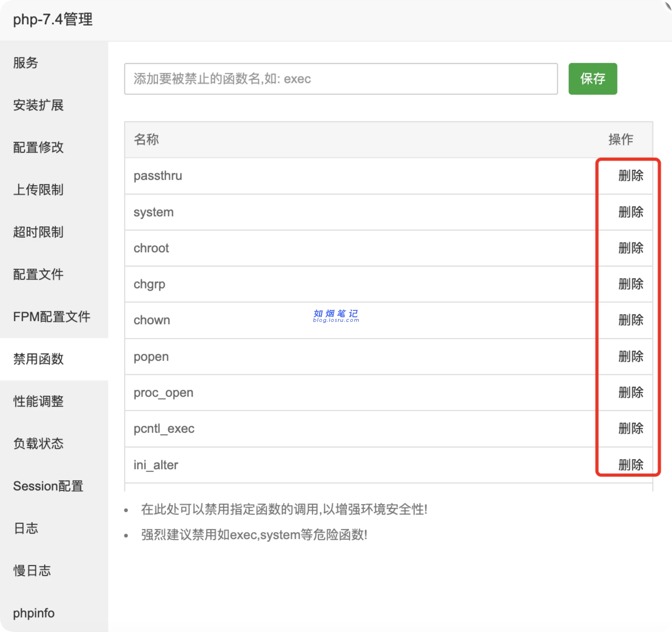Delete the chgrp function entry
Viewport: 672px width, 632px height.
[631, 284]
